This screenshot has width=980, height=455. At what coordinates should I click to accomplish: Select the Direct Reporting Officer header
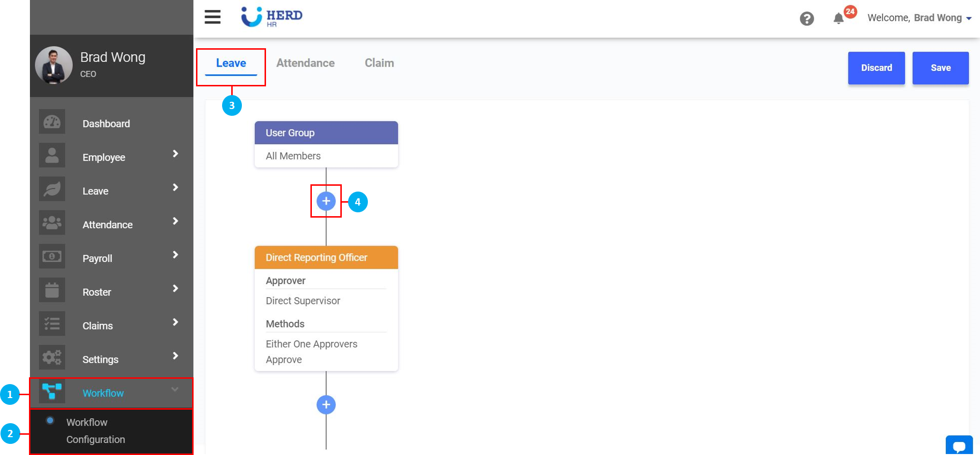pyautogui.click(x=326, y=258)
